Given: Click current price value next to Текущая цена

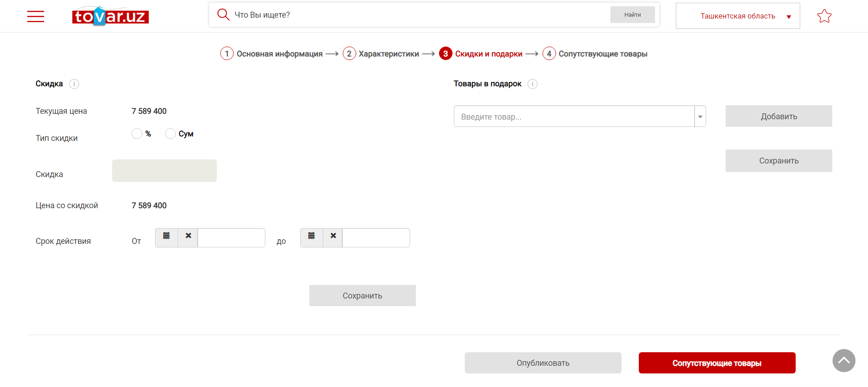Looking at the screenshot, I should tap(149, 111).
